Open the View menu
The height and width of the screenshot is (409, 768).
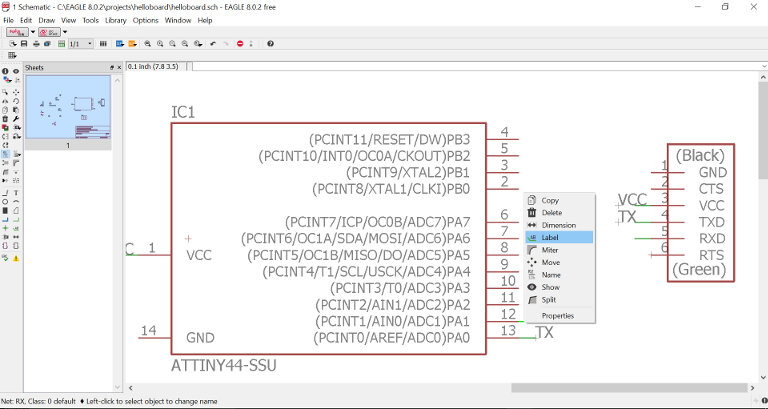(69, 20)
